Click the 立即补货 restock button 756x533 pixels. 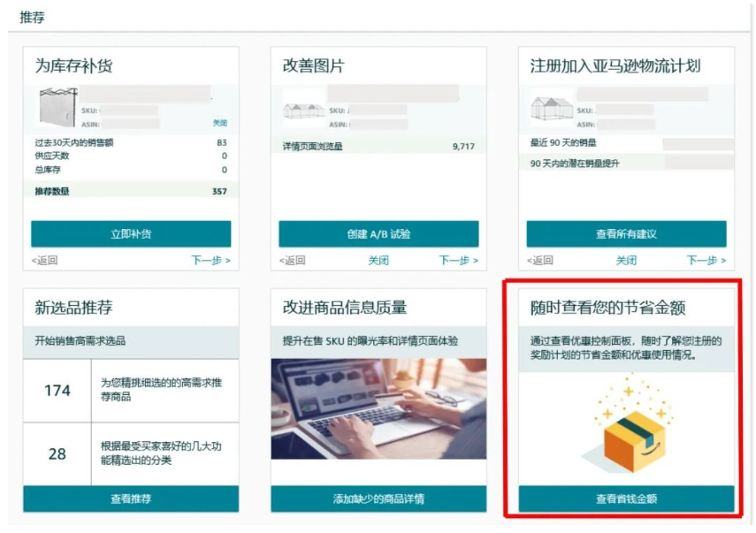point(131,233)
